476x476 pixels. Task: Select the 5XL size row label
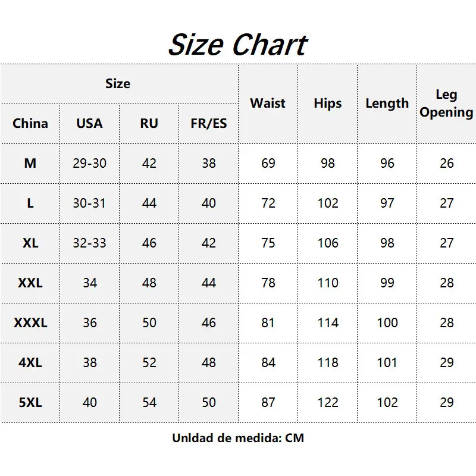pyautogui.click(x=30, y=402)
